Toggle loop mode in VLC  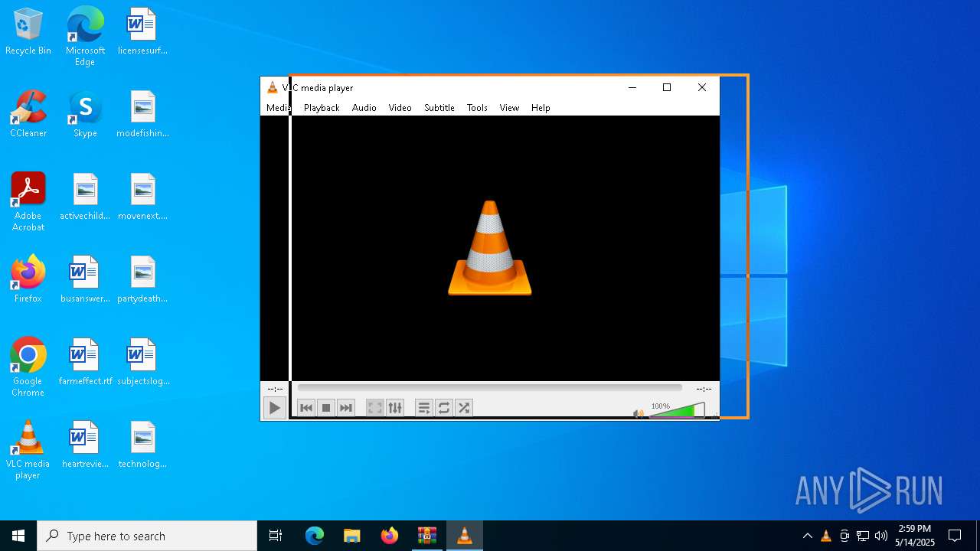coord(444,408)
